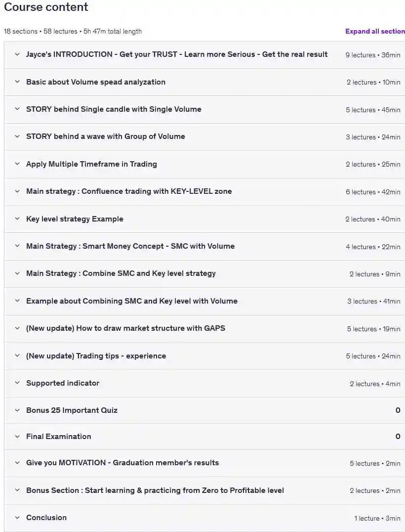Image resolution: width=405 pixels, height=532 pixels.
Task: Expand chevron next to Supported indicator
Action: click(x=17, y=383)
